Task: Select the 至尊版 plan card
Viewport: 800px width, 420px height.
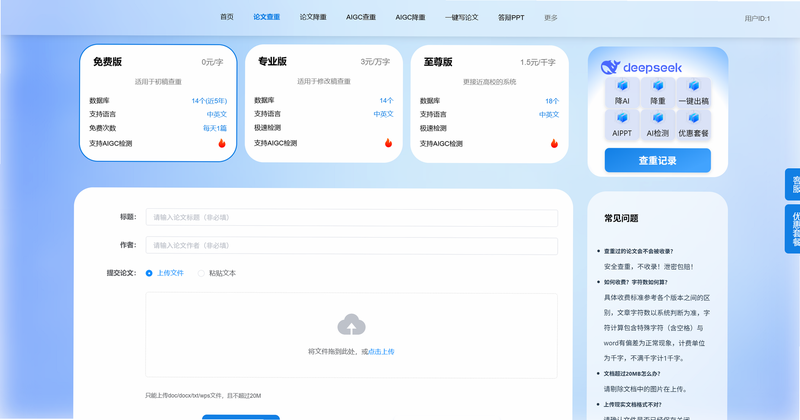Action: pos(489,104)
